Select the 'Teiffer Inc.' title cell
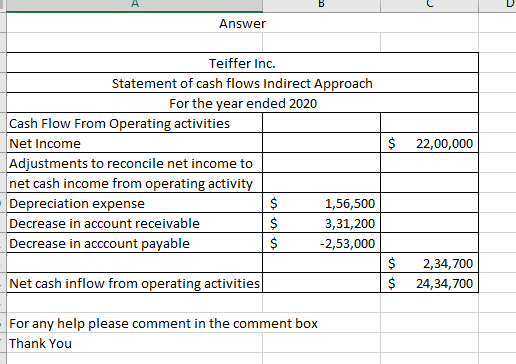 pyautogui.click(x=242, y=63)
